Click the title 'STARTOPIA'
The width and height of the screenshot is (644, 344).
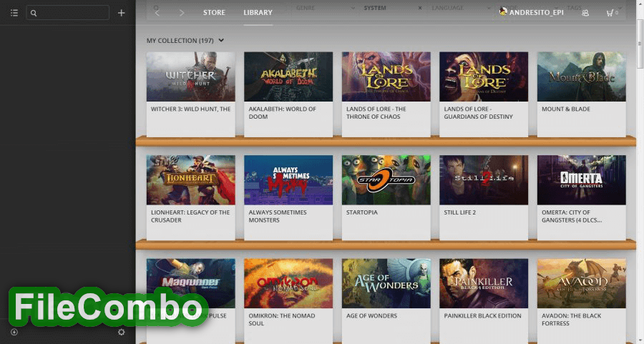(361, 212)
